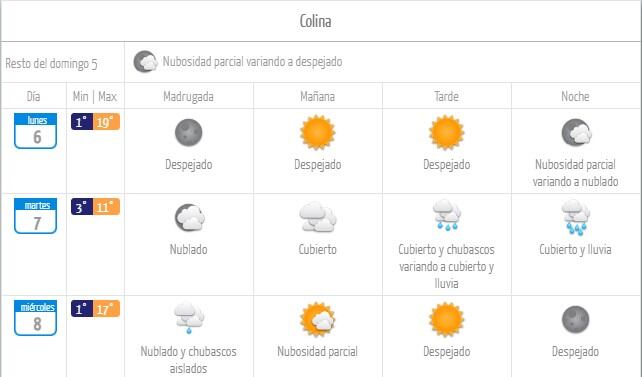Viewport: 642px width, 377px height.
Task: Click Tuesday tarde showers icon
Action: click(x=447, y=215)
